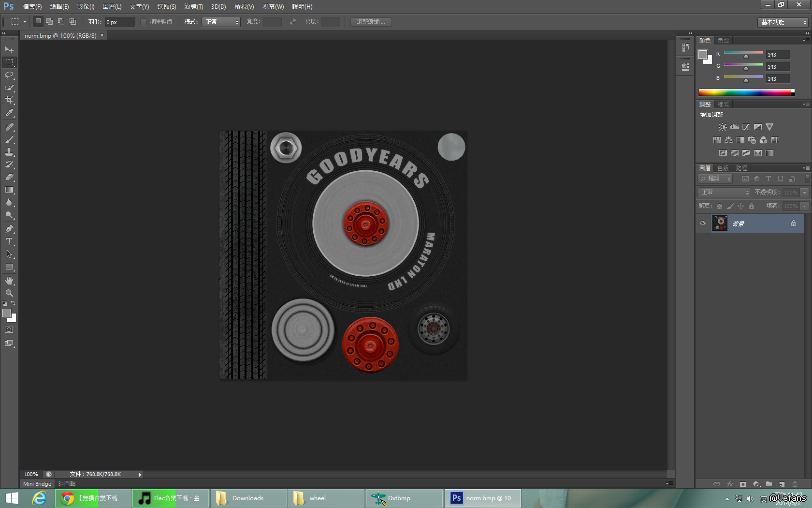Toggle Quick Mask mode
The height and width of the screenshot is (508, 812).
coord(9,330)
